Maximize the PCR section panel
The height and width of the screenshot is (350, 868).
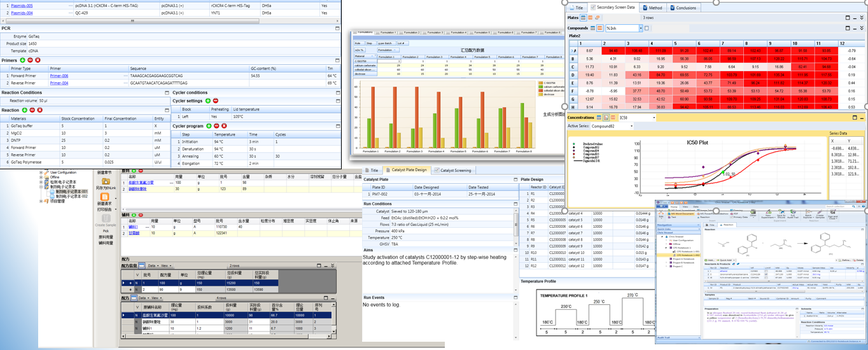[338, 28]
